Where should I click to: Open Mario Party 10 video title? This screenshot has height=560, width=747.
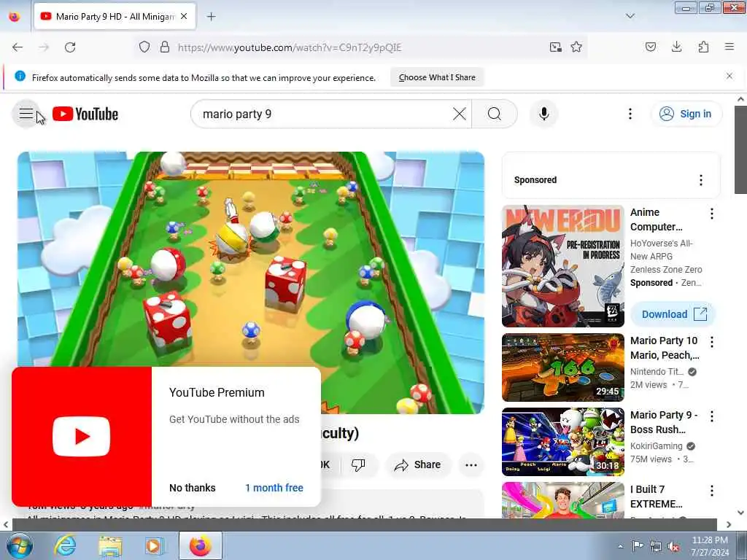coord(665,348)
